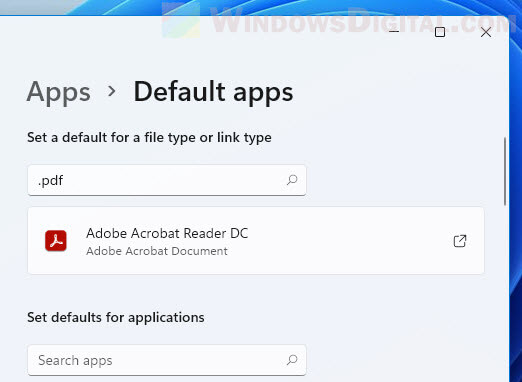The width and height of the screenshot is (522, 382).
Task: Click the Default apps page heading
Action: point(213,92)
